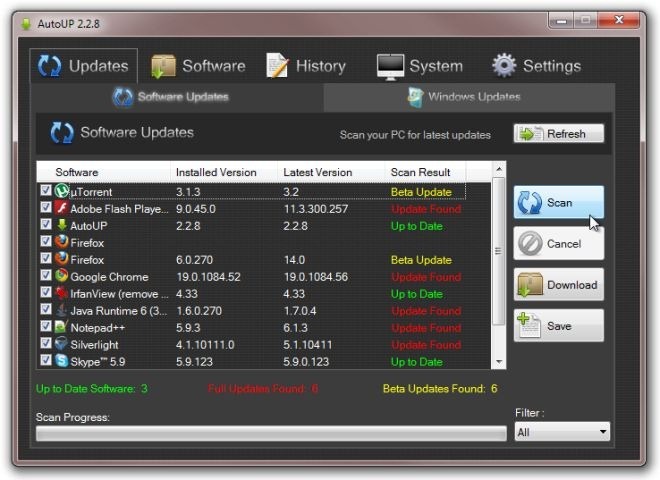Click the list scrollbar down arrow
Image resolution: width=660 pixels, height=480 pixels.
pos(499,362)
